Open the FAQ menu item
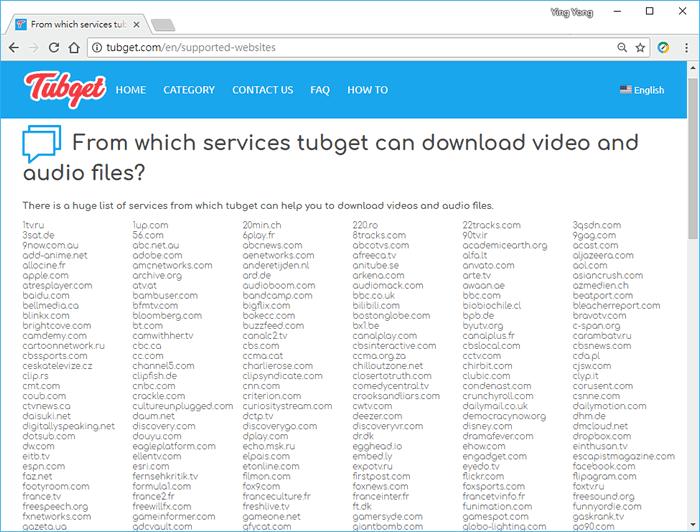Screen dimensions: 700x532 click(320, 90)
